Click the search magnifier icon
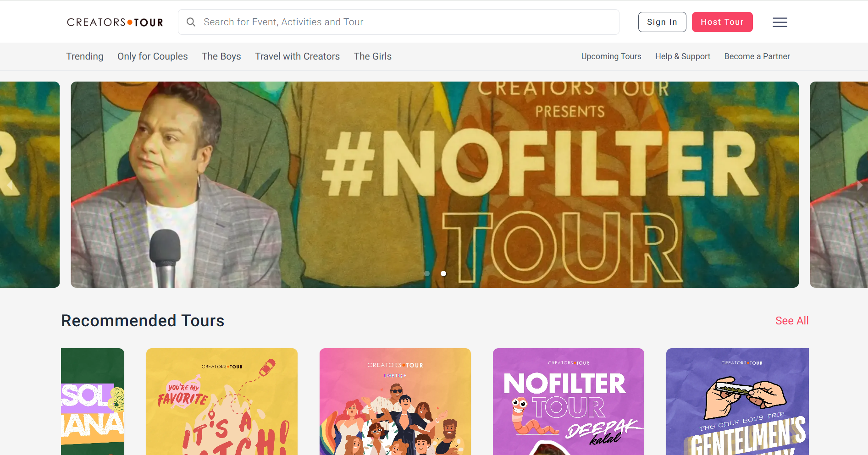Viewport: 868px width, 455px height. (x=191, y=22)
